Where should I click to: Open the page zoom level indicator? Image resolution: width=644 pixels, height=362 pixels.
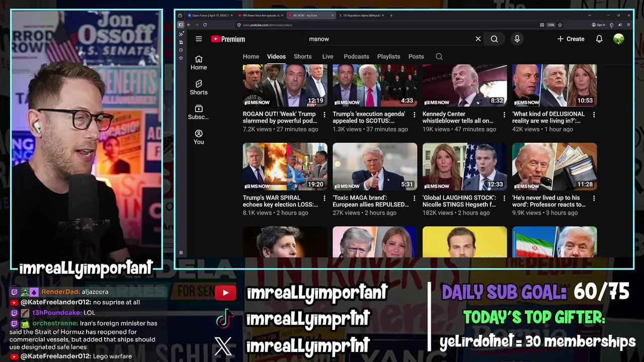coord(551,25)
